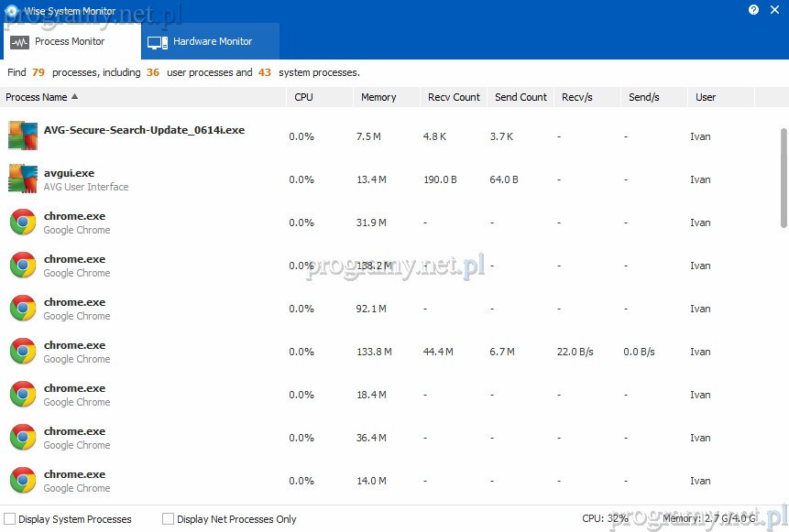Switch to Hardware Monitor tab
Viewport: 789px width, 532px height.
(212, 42)
